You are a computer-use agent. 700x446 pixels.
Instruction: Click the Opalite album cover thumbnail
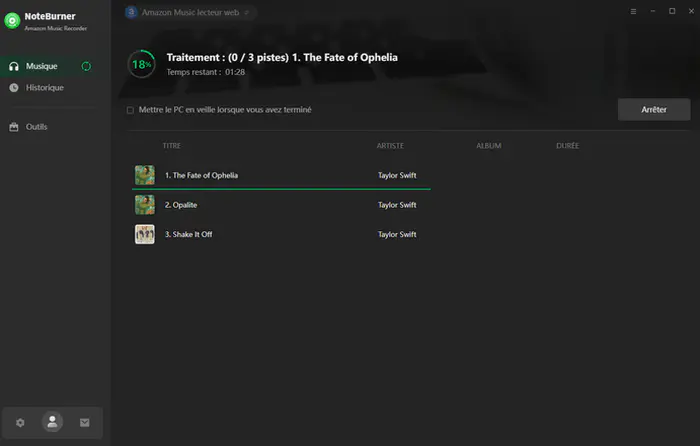tap(145, 204)
